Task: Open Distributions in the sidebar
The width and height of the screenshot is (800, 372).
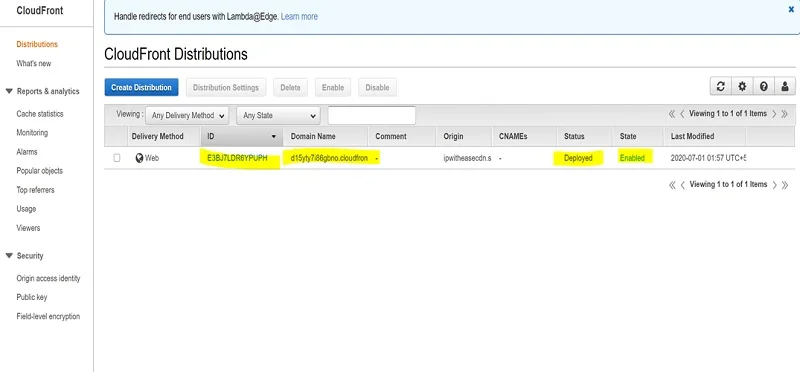Action: click(x=37, y=44)
